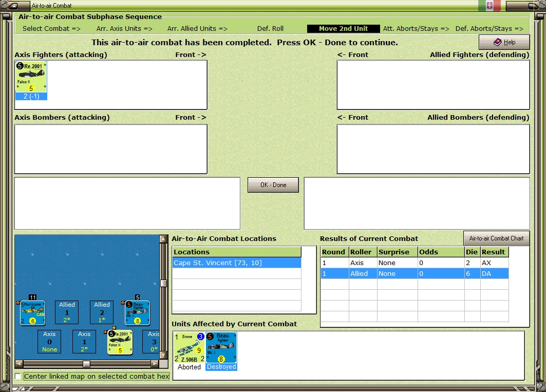Click map scrollbar left arrow
The width and height of the screenshot is (546, 392).
point(19,364)
